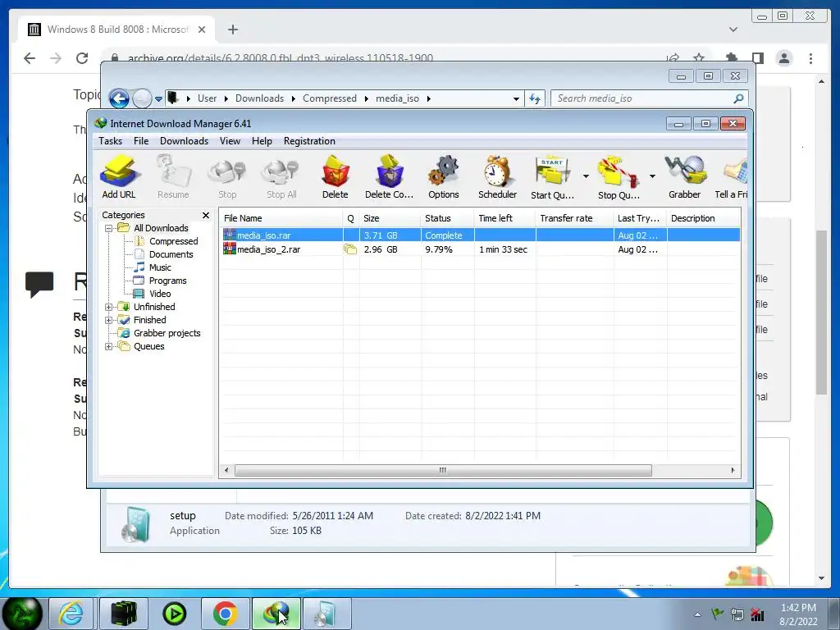Select the Music category

pyautogui.click(x=160, y=267)
